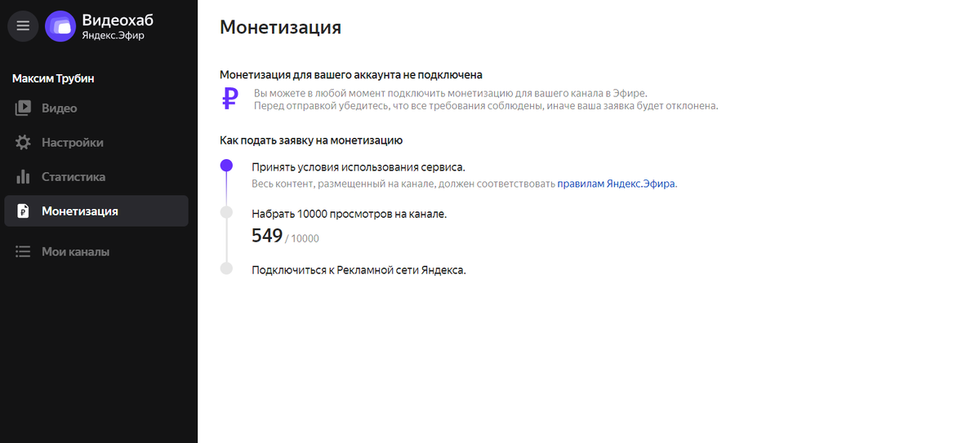The width and height of the screenshot is (980, 443).
Task: Click the '/ 10000' goal value
Action: pos(302,238)
